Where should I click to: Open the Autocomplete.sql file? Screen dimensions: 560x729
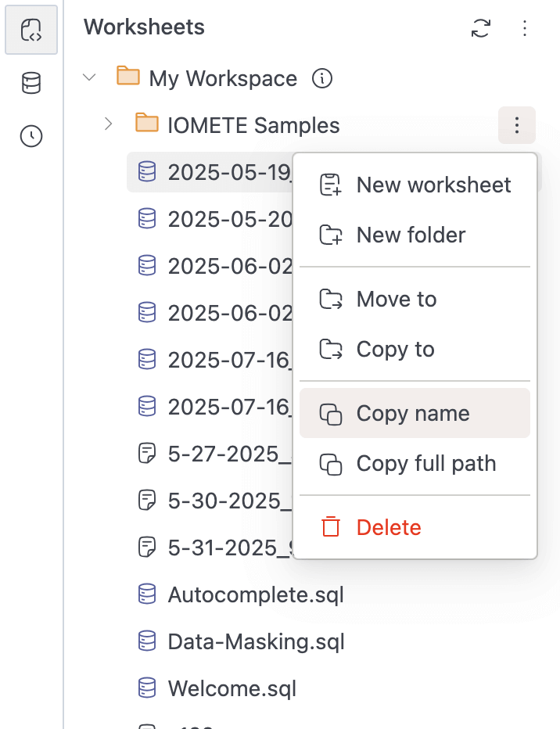(256, 594)
